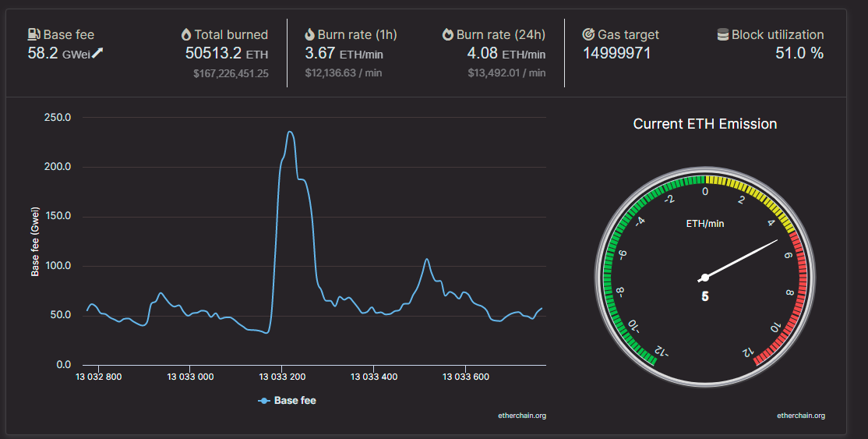Click the gauge needle hub
Screen dimensions: 868x439
coord(704,278)
